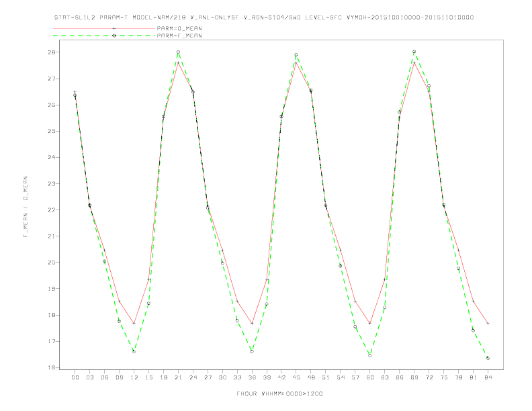Click the x-axis tick label 03
This screenshot has width=532, height=411.
coord(89,377)
